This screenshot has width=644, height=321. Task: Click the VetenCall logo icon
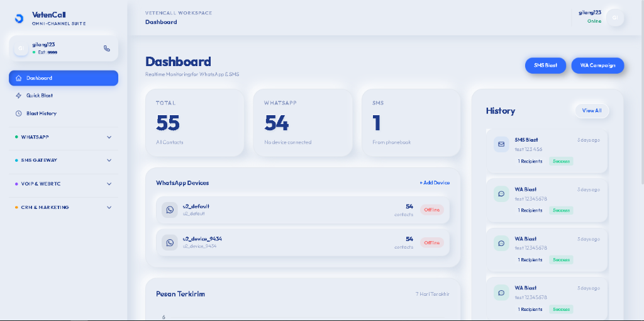coord(19,18)
